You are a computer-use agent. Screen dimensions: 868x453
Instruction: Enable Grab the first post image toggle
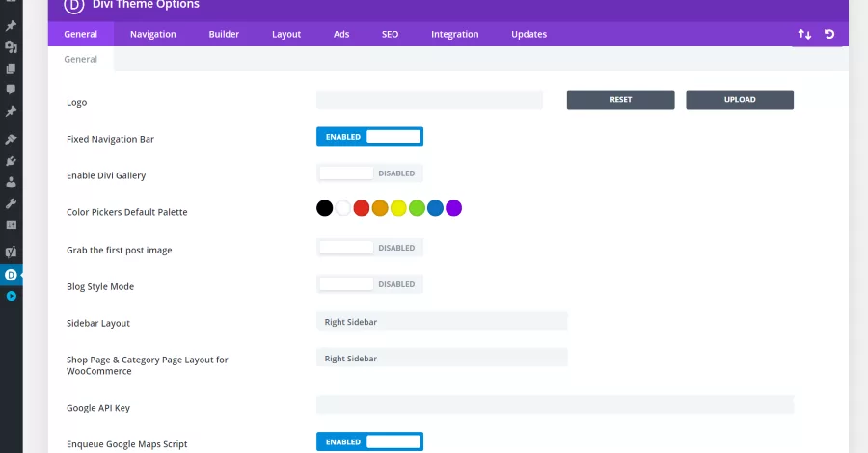click(369, 248)
